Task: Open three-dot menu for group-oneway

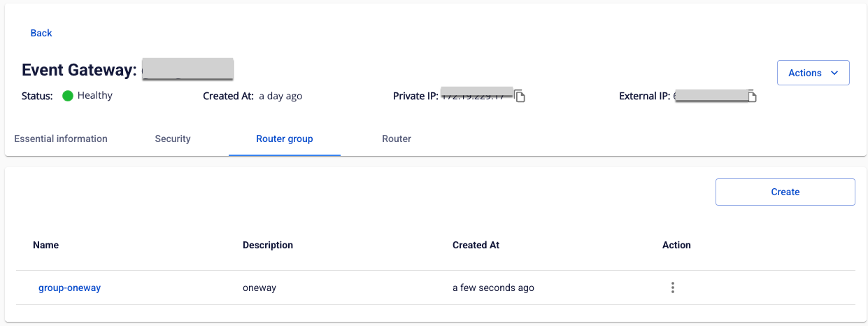Action: tap(672, 288)
